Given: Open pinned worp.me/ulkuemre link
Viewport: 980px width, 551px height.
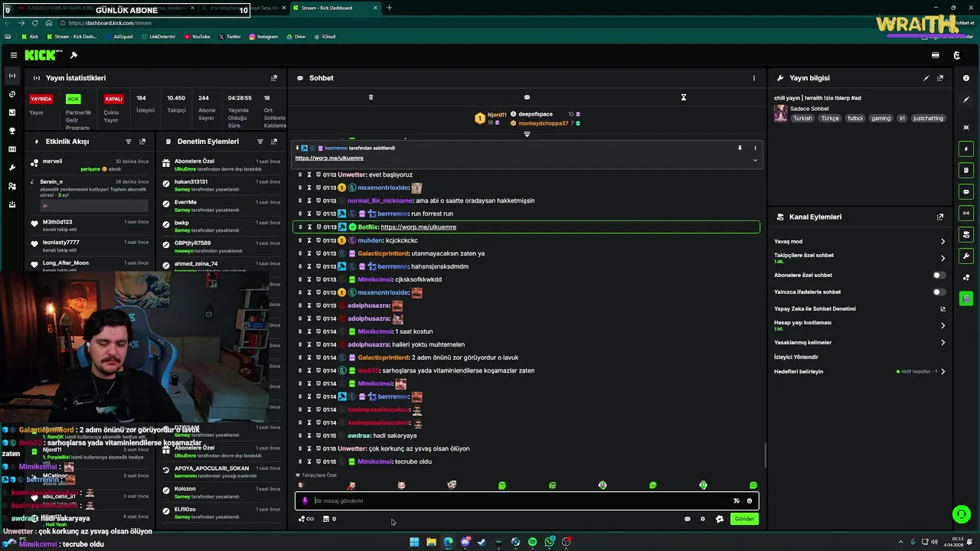Looking at the screenshot, I should [329, 158].
